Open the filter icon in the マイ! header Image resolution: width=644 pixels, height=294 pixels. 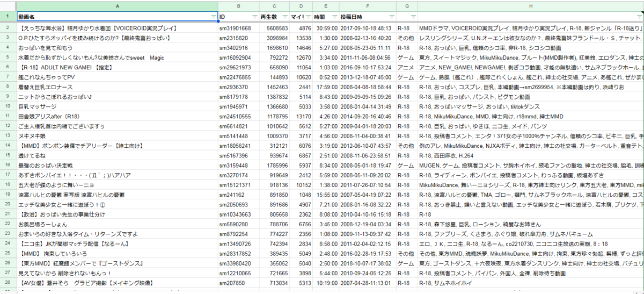click(308, 17)
